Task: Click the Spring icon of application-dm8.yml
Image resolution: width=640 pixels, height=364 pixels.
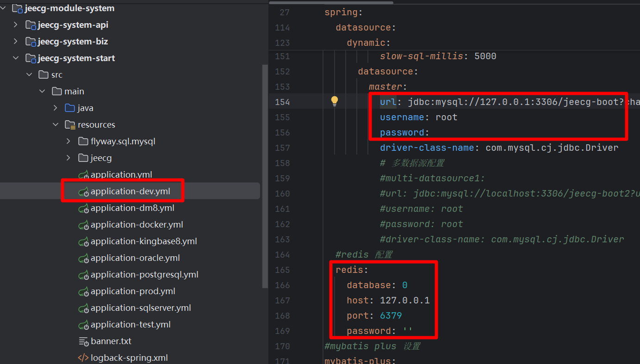Action: [83, 208]
